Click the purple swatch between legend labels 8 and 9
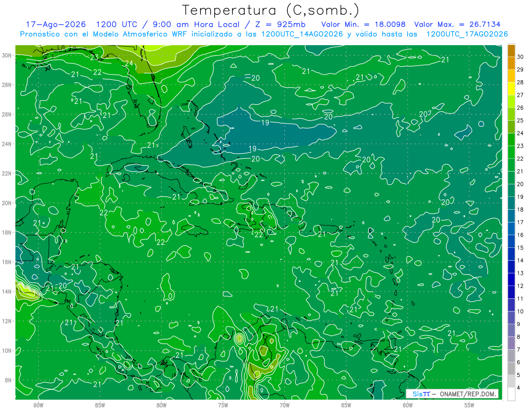Image resolution: width=532 pixels, height=411 pixels. [511, 330]
